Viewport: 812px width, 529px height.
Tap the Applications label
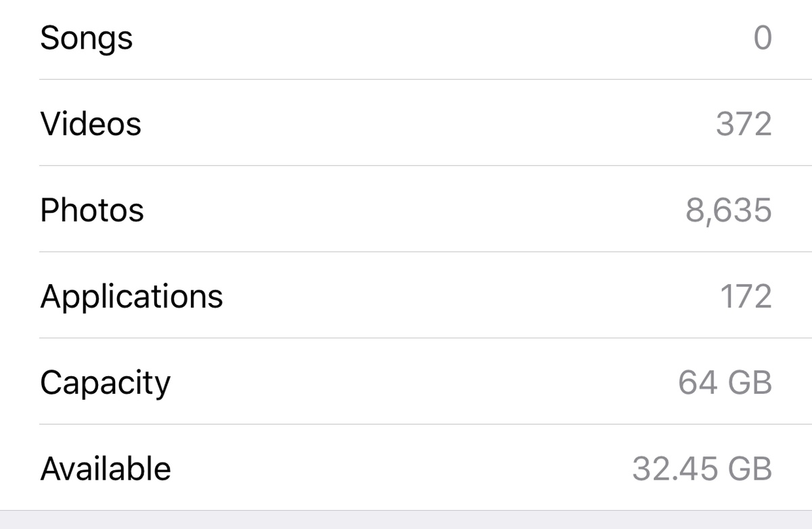(131, 298)
